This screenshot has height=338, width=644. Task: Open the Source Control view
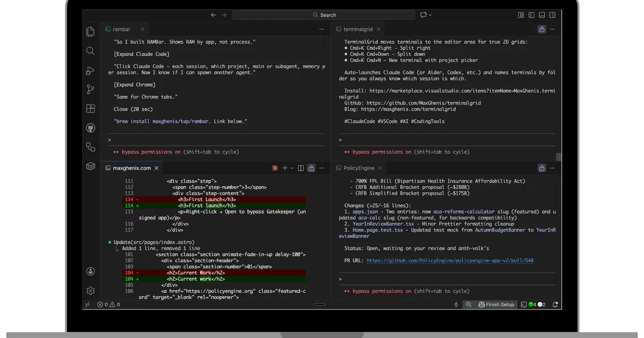(90, 90)
